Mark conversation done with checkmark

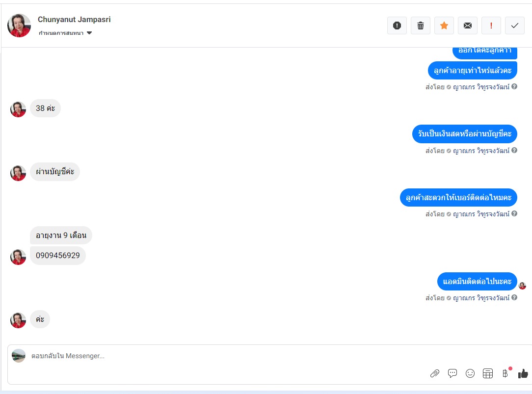515,26
